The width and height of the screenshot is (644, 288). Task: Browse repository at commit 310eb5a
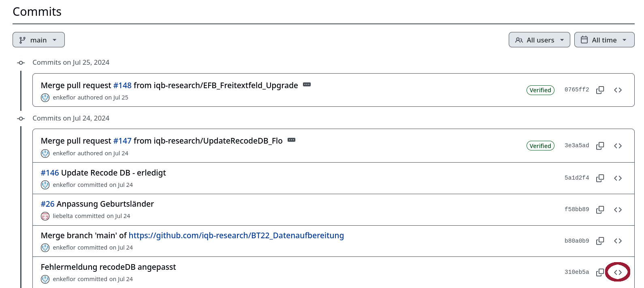(618, 272)
